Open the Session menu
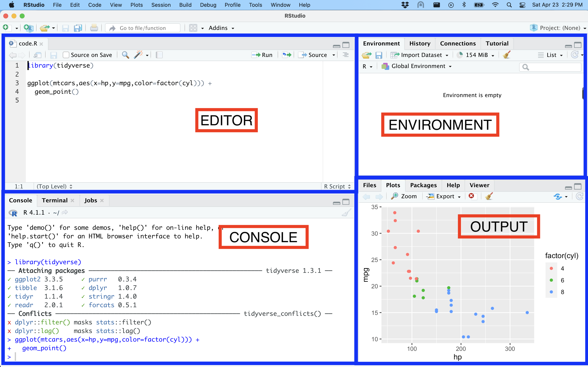Viewport: 588px width, 367px height. tap(161, 5)
